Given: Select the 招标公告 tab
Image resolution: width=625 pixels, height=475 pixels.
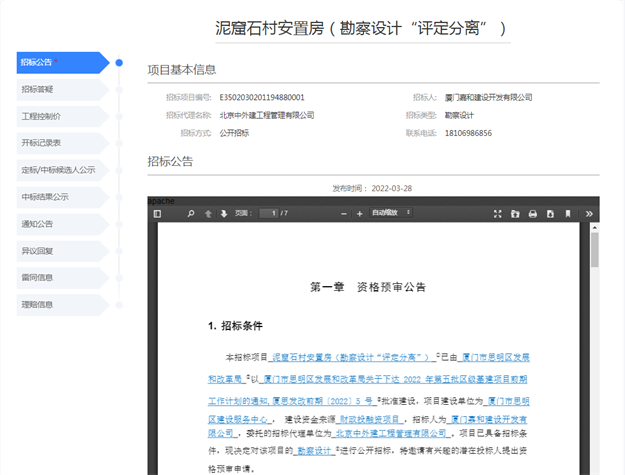Looking at the screenshot, I should pos(63,63).
